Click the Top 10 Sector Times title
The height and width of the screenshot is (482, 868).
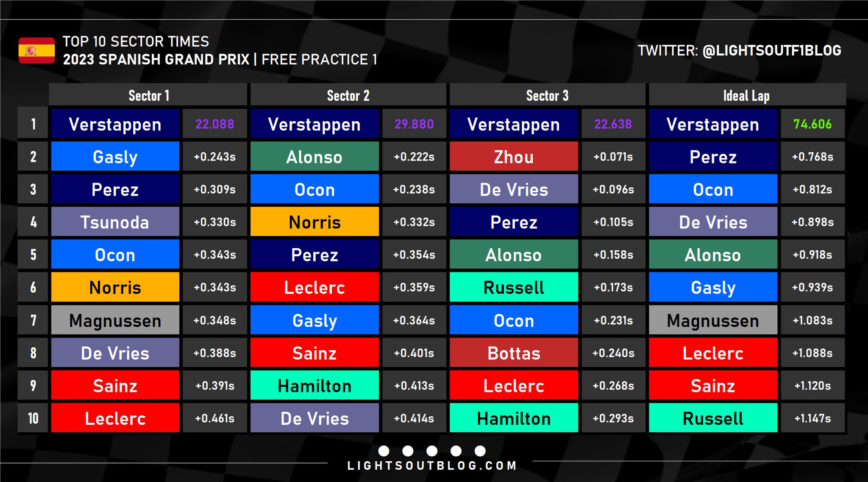point(136,42)
